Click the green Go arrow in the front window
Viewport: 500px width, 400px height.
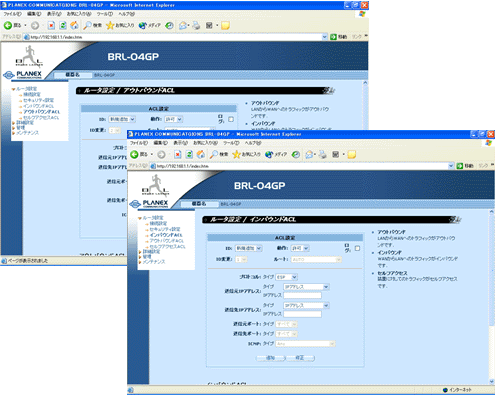click(x=460, y=166)
